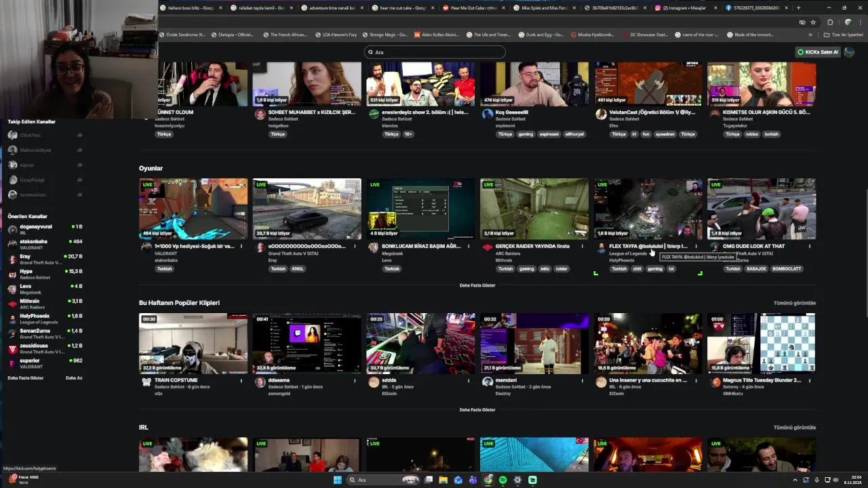Open zeusidiouss avatar in sidebar
868x488 pixels.
coord(12,349)
